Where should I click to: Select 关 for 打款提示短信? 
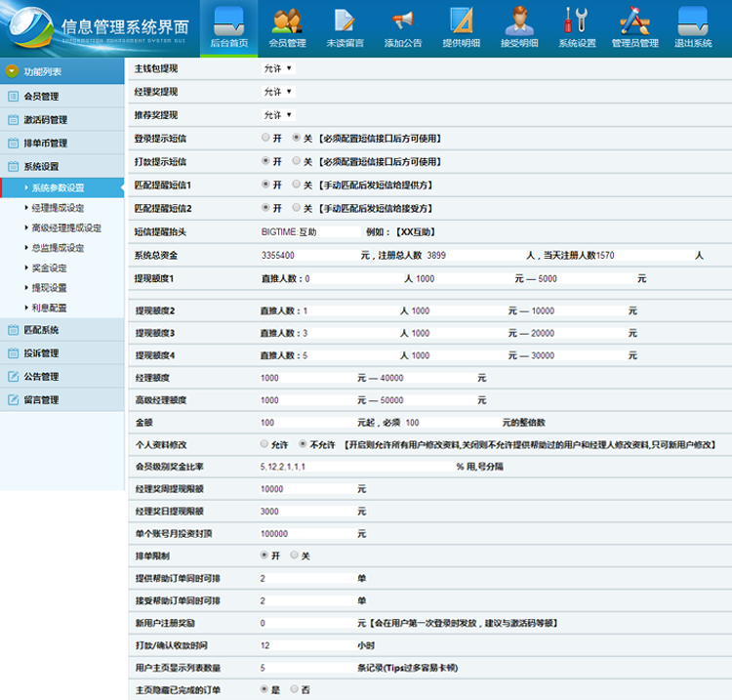296,161
